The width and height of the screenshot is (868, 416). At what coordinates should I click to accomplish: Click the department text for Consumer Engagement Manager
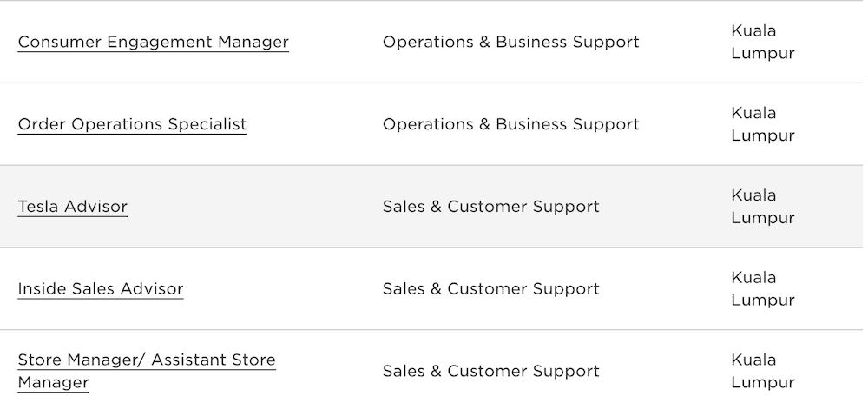(x=510, y=42)
